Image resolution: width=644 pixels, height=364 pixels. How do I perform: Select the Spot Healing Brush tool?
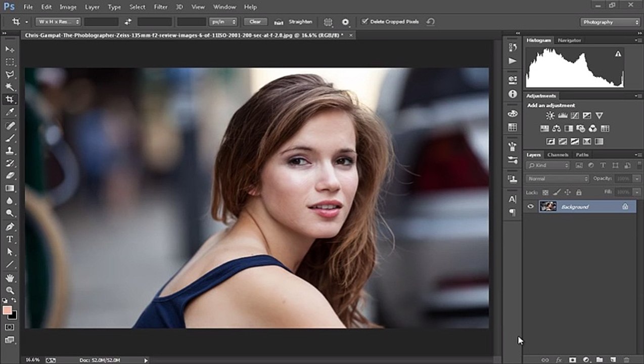pyautogui.click(x=10, y=125)
